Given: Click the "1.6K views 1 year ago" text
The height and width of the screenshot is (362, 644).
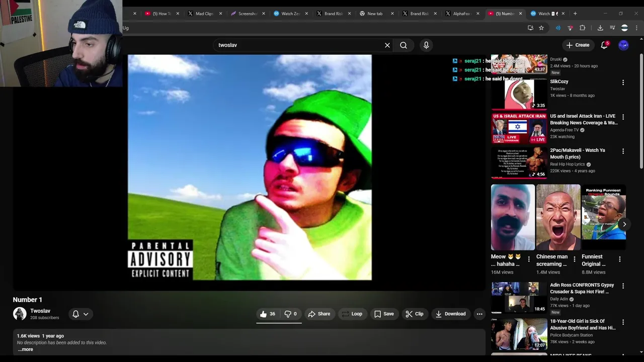Looking at the screenshot, I should point(40,336).
